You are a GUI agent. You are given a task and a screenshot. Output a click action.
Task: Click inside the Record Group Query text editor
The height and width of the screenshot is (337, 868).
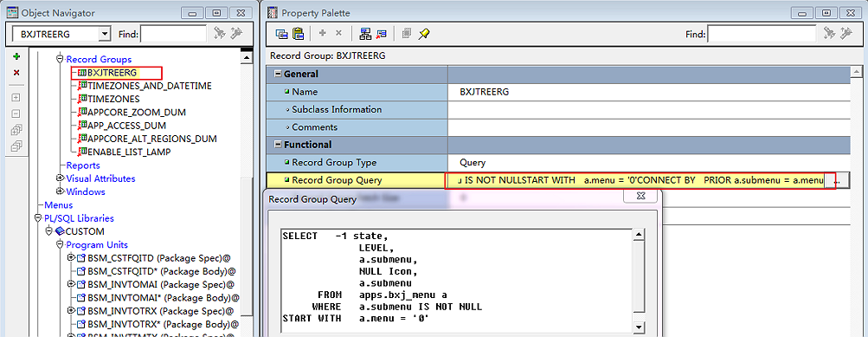point(456,281)
